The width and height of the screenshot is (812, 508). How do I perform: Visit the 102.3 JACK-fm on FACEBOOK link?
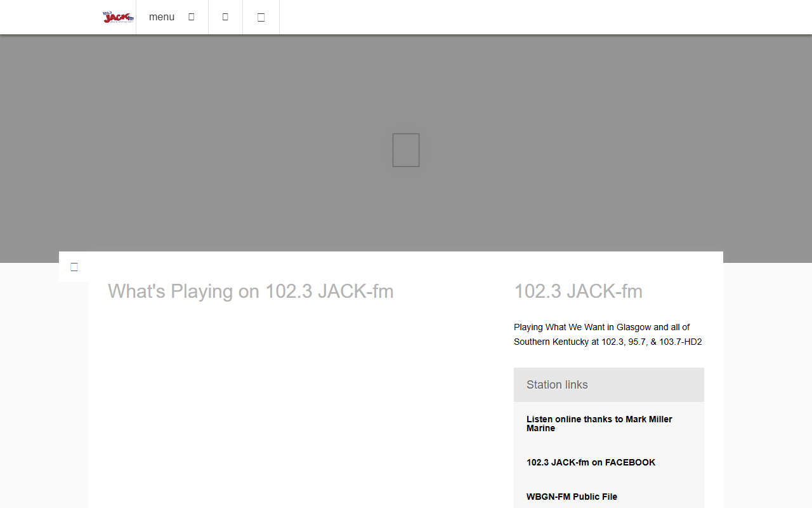tap(591, 462)
